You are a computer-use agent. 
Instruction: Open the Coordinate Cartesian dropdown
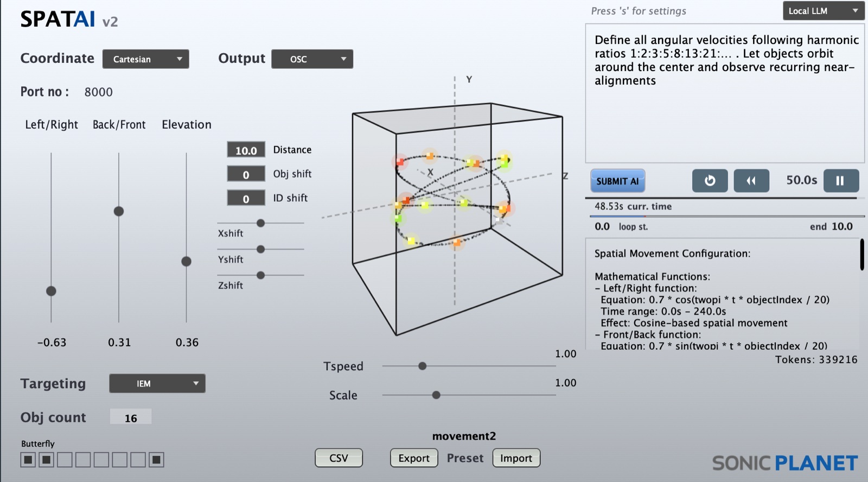[x=145, y=59]
